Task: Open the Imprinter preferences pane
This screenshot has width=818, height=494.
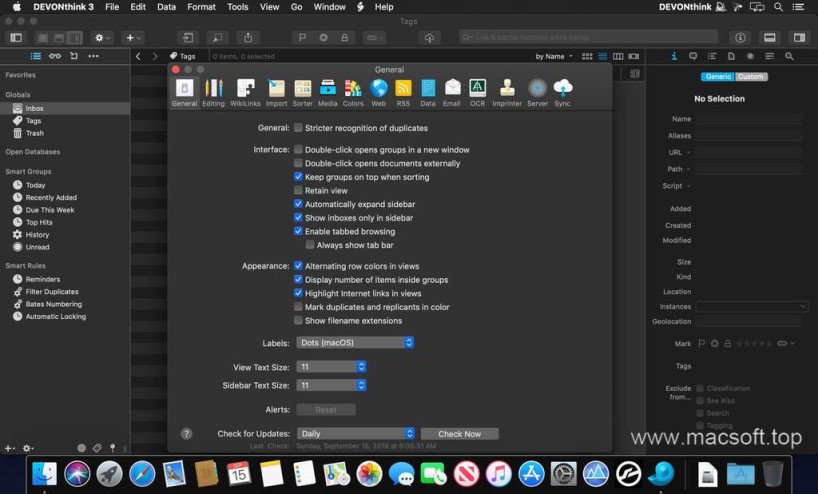Action: pos(507,92)
